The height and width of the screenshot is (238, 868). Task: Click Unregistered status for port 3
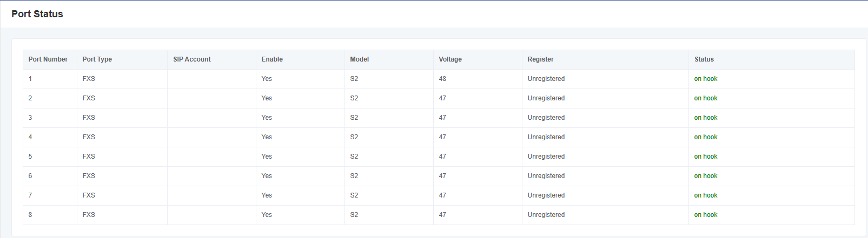click(x=546, y=118)
